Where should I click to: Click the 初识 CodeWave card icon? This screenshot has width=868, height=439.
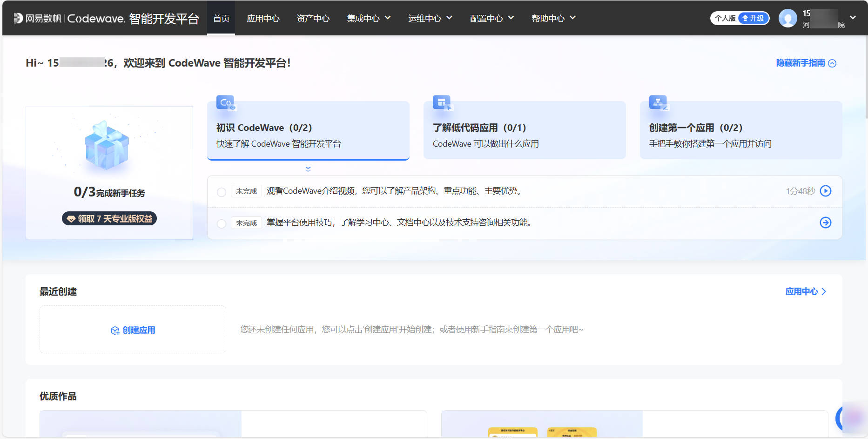(x=226, y=102)
